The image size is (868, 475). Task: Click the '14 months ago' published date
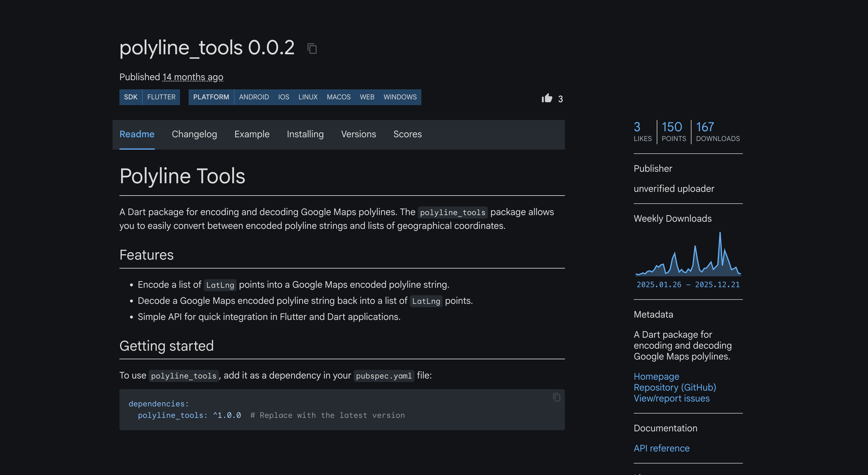click(193, 77)
